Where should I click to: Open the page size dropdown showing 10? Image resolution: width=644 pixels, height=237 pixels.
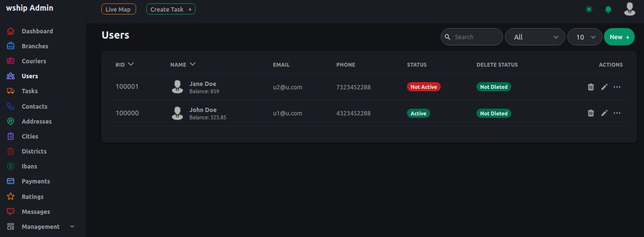click(585, 37)
